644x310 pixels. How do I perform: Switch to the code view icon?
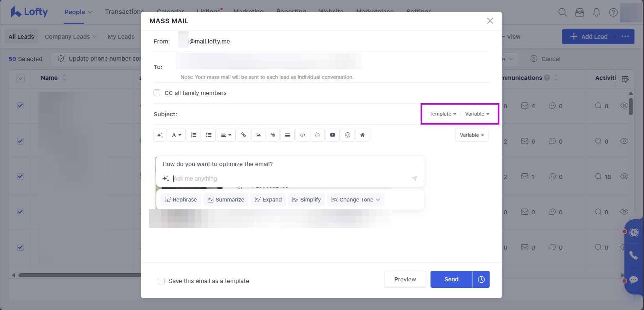[303, 135]
